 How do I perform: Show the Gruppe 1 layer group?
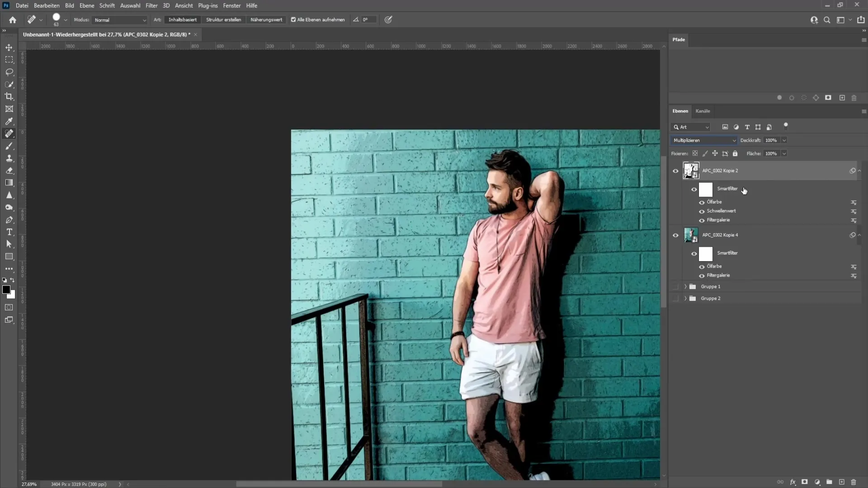pos(675,286)
